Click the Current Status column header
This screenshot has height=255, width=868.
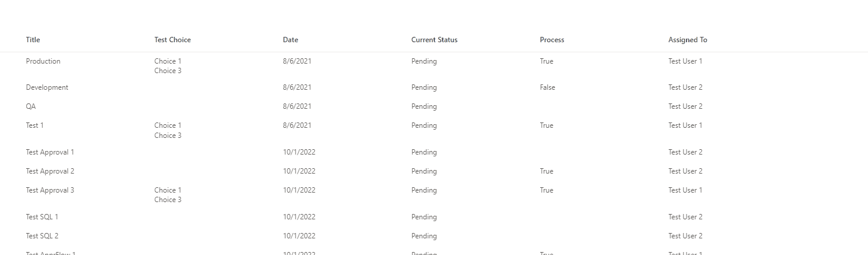coord(434,40)
